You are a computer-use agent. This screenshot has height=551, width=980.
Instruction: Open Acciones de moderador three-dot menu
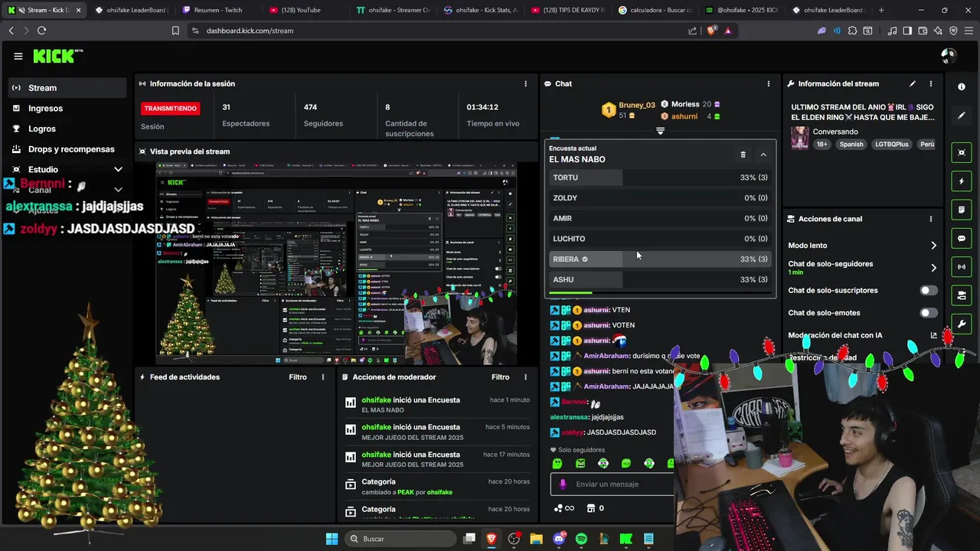coord(525,377)
